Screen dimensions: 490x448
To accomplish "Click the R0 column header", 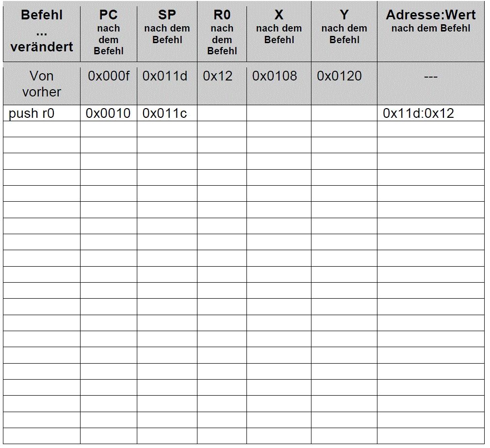I will tap(222, 32).
